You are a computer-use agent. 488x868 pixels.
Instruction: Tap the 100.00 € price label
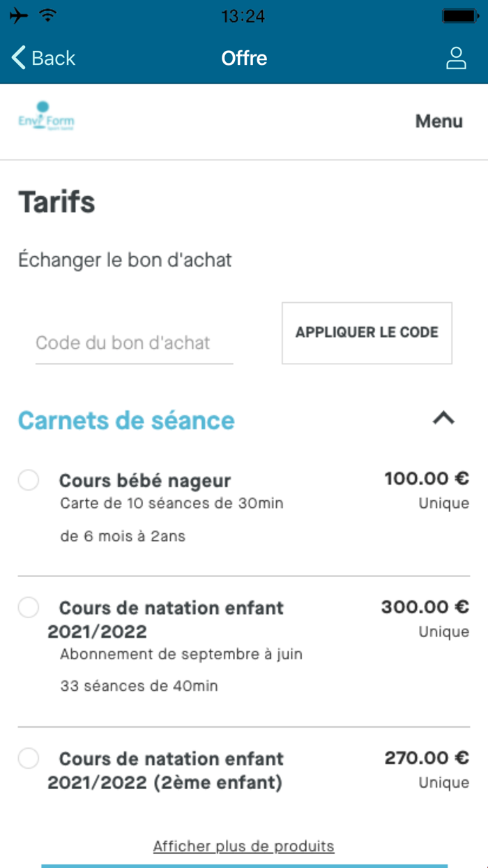point(427,479)
